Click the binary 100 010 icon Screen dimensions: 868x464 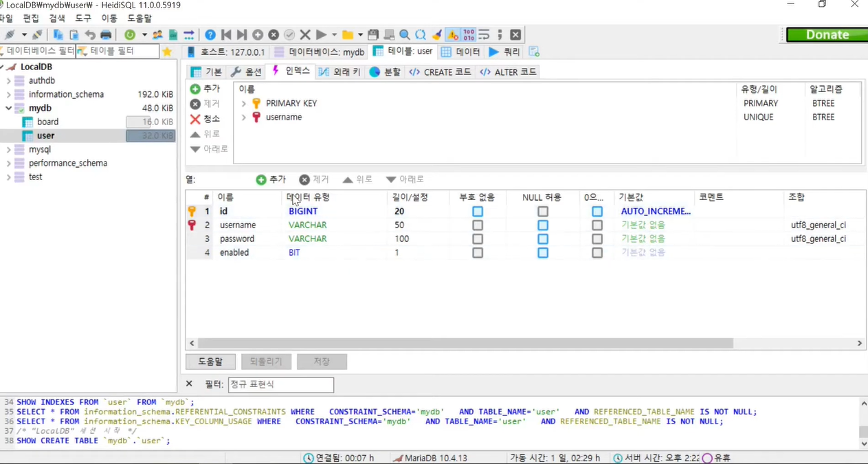(469, 34)
